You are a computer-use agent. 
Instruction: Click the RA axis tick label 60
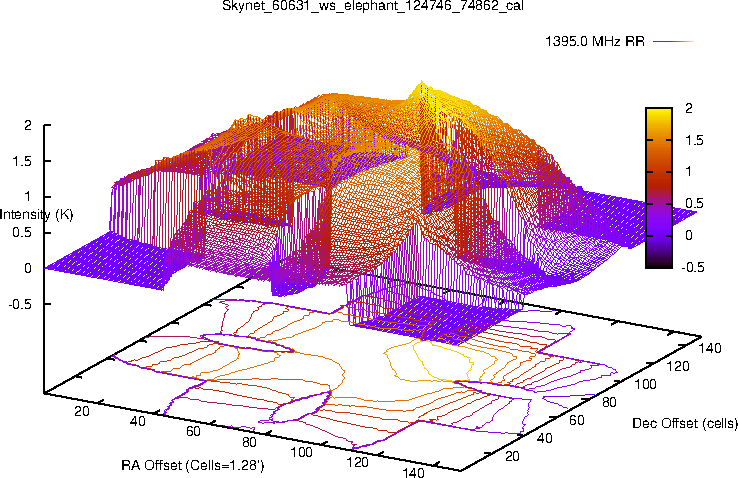tap(193, 431)
